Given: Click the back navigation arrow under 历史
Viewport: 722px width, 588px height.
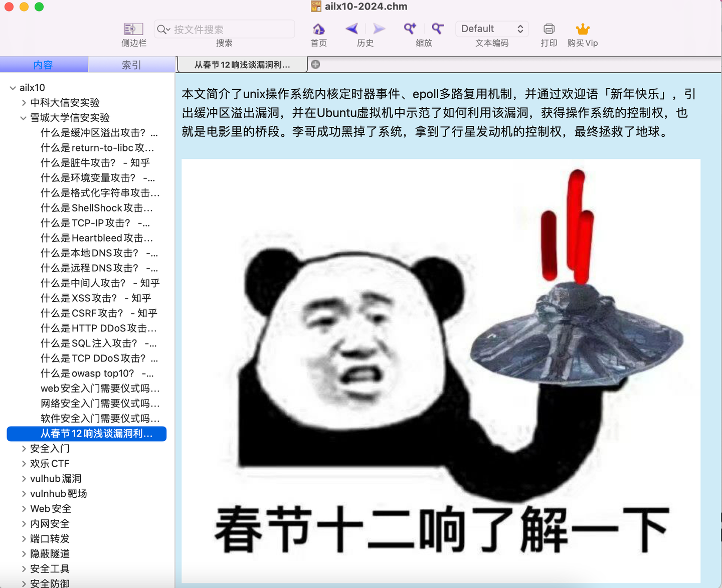Looking at the screenshot, I should tap(351, 29).
